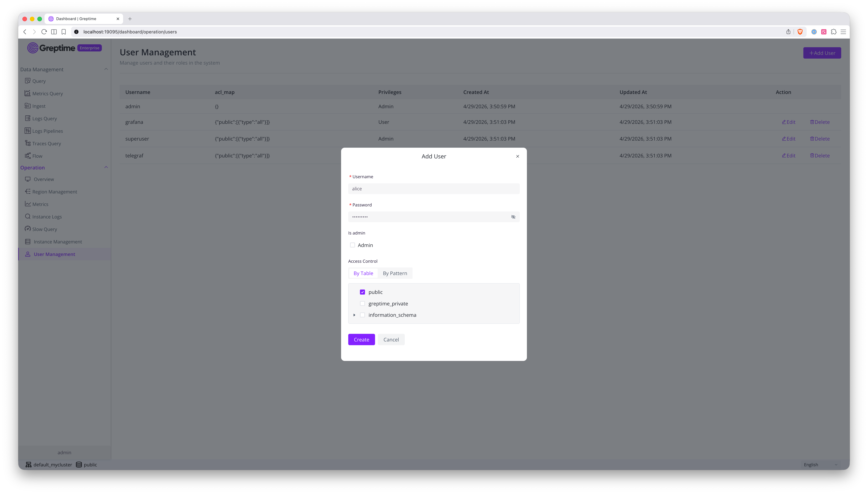Click the Greptime logo
This screenshot has width=868, height=494.
click(51, 48)
